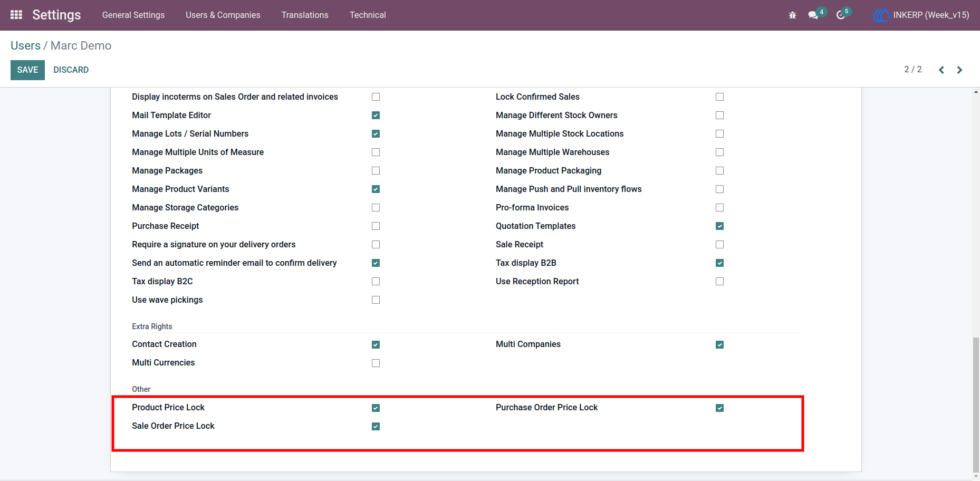The width and height of the screenshot is (980, 481).
Task: Open the conversations chat icon
Action: click(813, 15)
